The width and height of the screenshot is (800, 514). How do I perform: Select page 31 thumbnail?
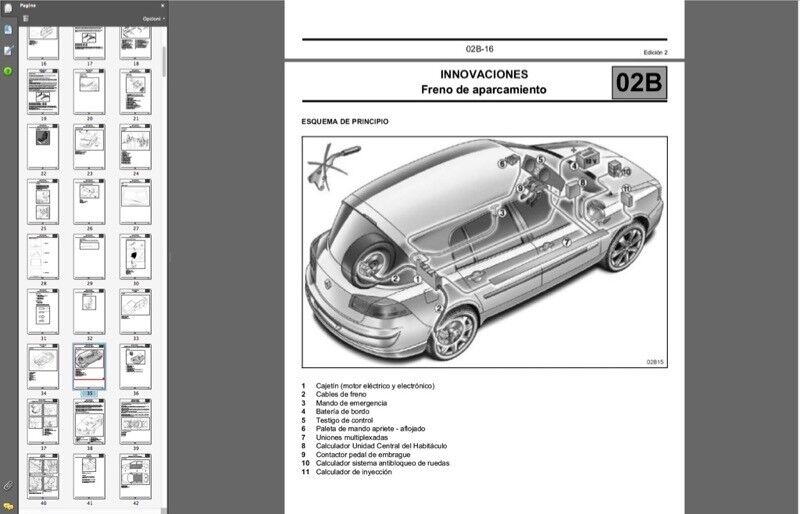coord(43,312)
